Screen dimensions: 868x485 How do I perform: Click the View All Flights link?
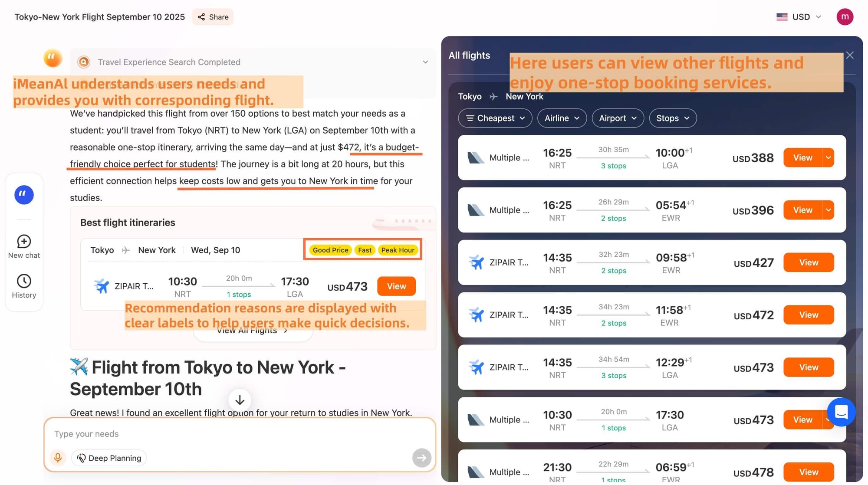(x=252, y=330)
